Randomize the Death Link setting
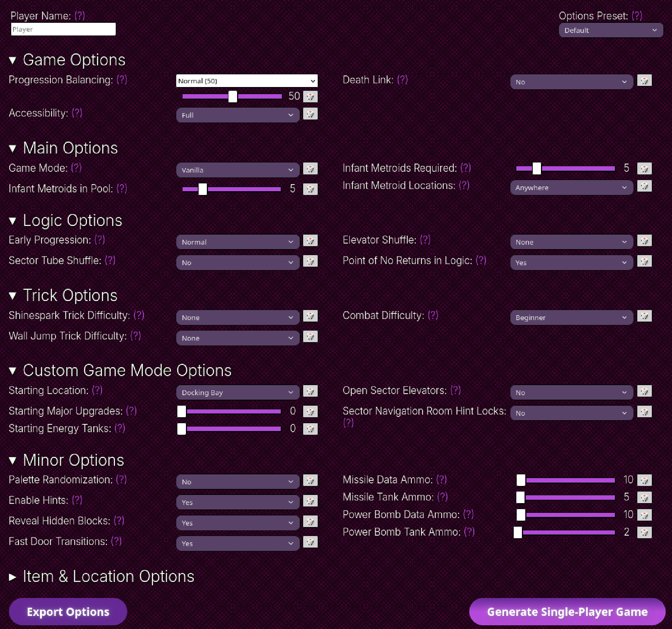The image size is (672, 629). click(x=645, y=80)
